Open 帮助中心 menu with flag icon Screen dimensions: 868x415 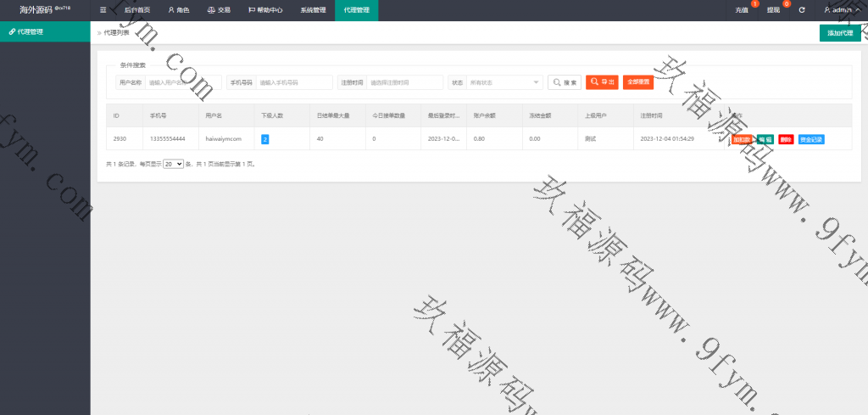click(265, 10)
